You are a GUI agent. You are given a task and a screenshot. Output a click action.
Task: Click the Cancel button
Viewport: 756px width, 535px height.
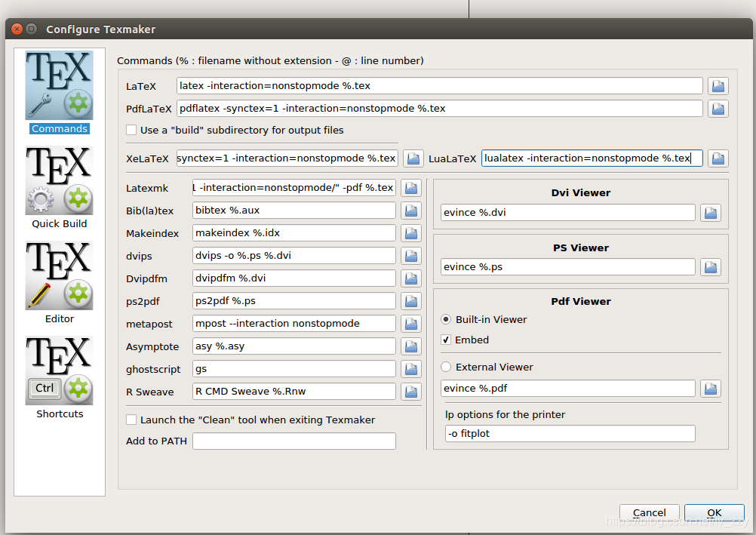pos(650,513)
